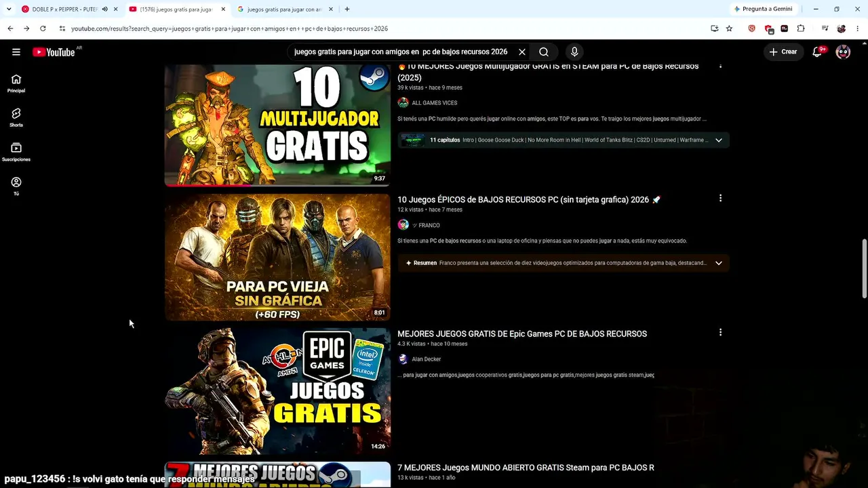Open the Chrome profile avatar

tap(842, 28)
